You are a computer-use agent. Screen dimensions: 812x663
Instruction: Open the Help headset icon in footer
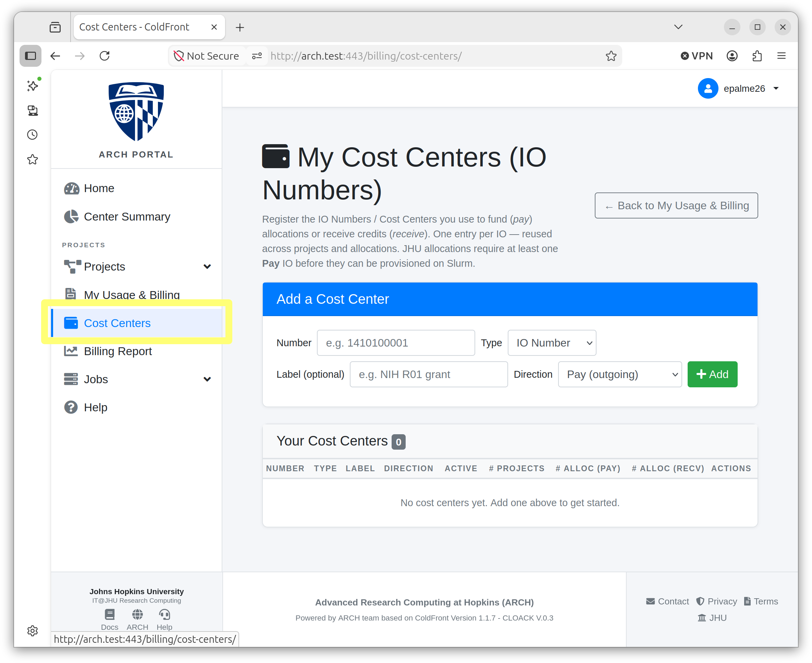pyautogui.click(x=164, y=614)
